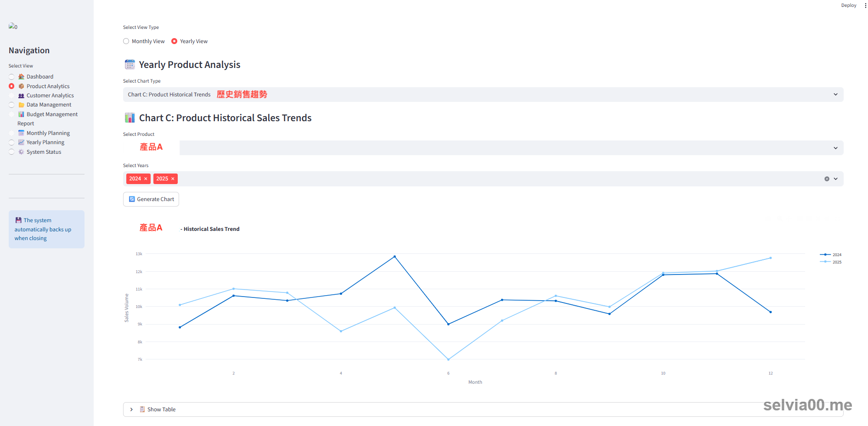Click the Data Management folder icon
This screenshot has height=426, width=868.
(x=21, y=105)
